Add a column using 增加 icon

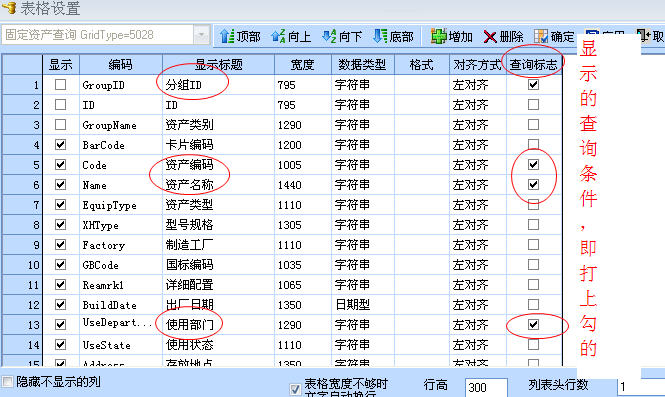(439, 36)
